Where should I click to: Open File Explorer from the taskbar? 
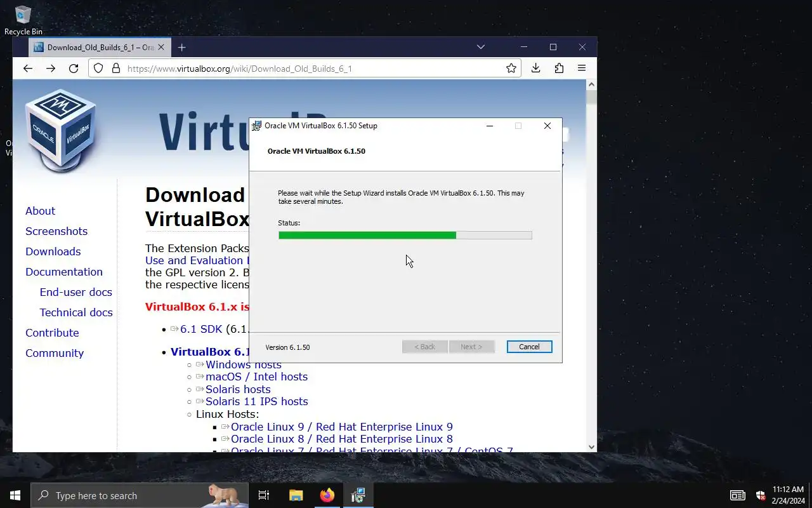pos(296,495)
